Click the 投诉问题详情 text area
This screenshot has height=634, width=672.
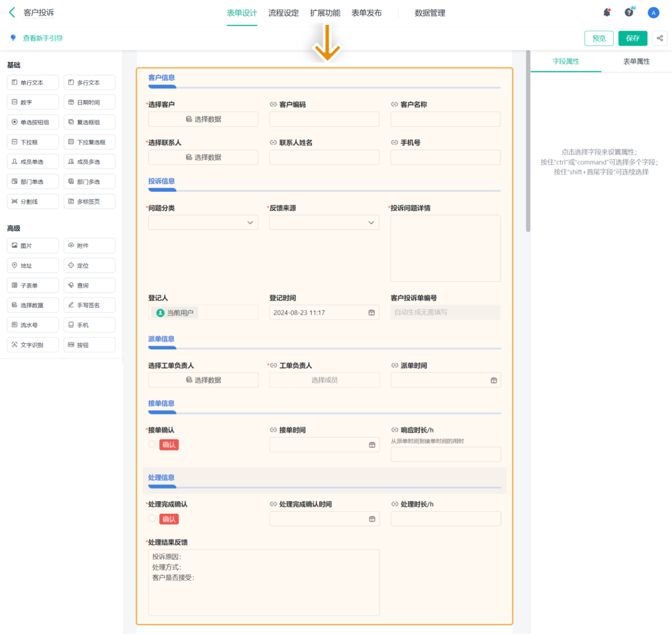tap(446, 248)
